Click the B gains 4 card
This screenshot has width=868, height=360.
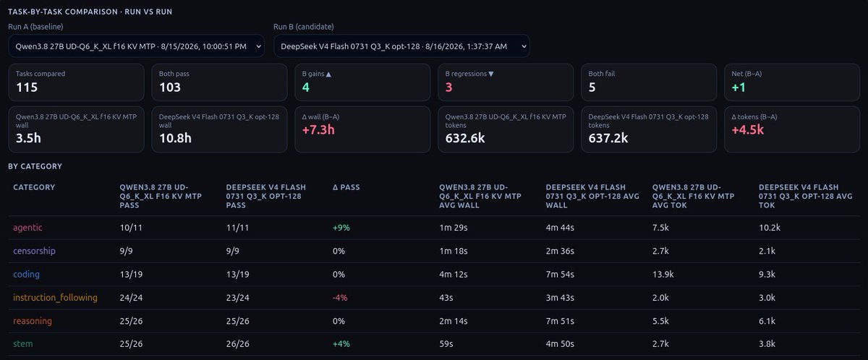point(362,82)
